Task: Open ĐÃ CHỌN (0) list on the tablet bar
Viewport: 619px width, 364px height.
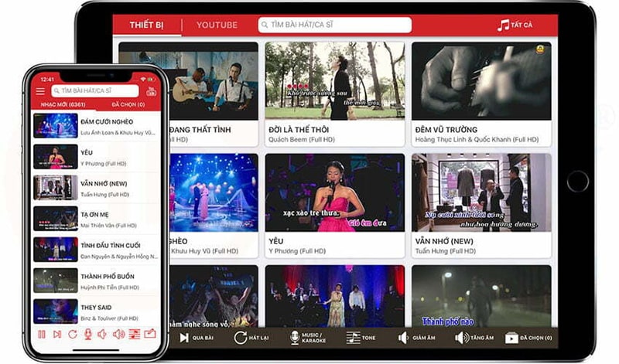Action: pyautogui.click(x=529, y=338)
